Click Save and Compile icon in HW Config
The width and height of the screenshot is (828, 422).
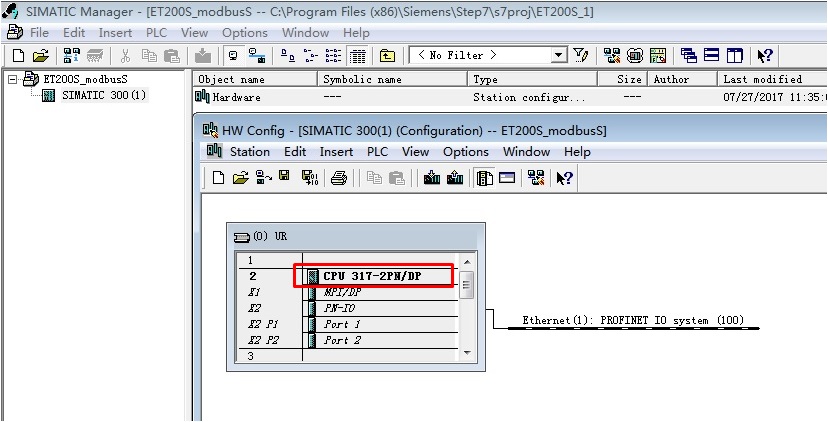pos(307,178)
